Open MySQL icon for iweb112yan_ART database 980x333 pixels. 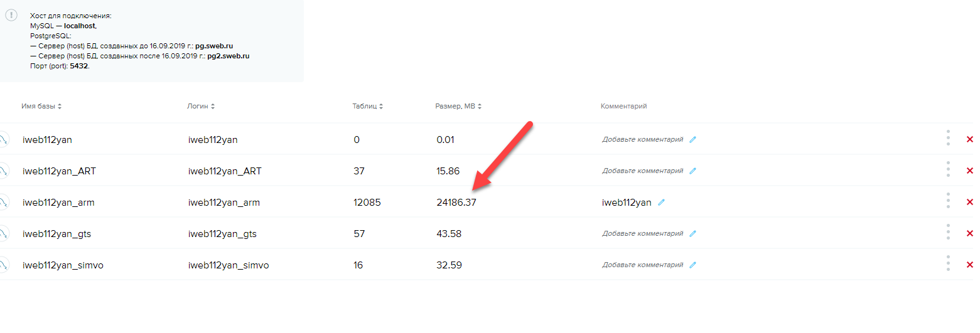point(3,171)
